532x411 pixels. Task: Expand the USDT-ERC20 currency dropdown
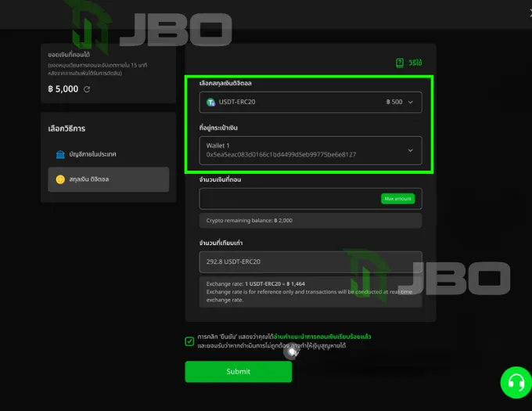coord(311,102)
